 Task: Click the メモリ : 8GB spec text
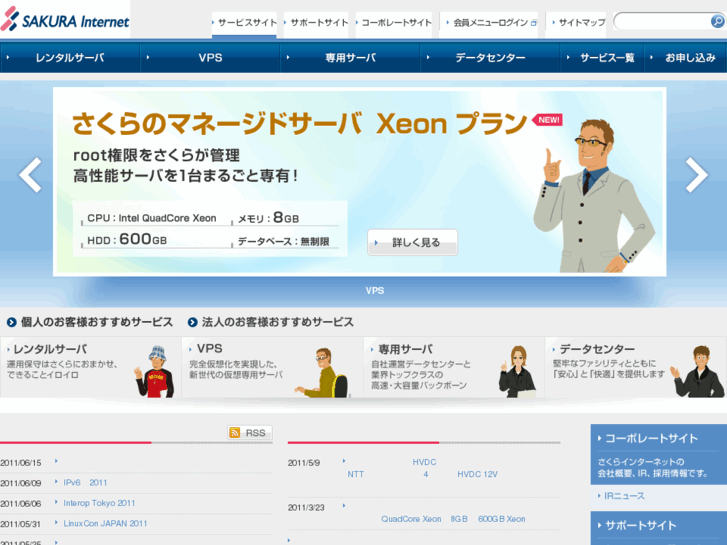[x=268, y=218]
